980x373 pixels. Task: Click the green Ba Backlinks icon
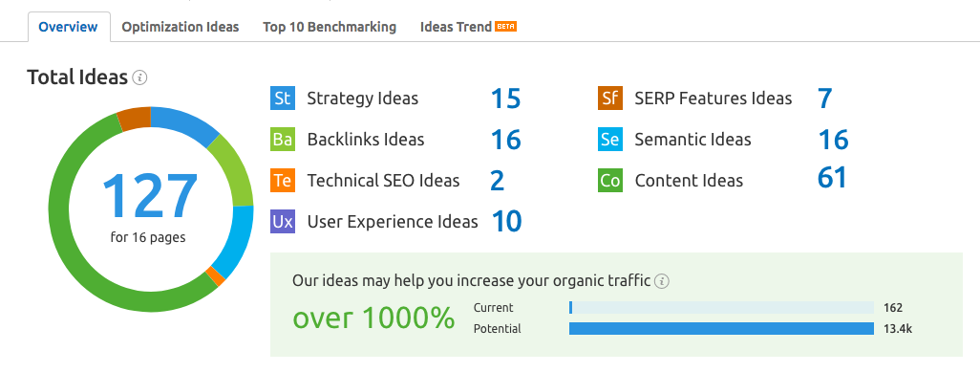point(283,140)
